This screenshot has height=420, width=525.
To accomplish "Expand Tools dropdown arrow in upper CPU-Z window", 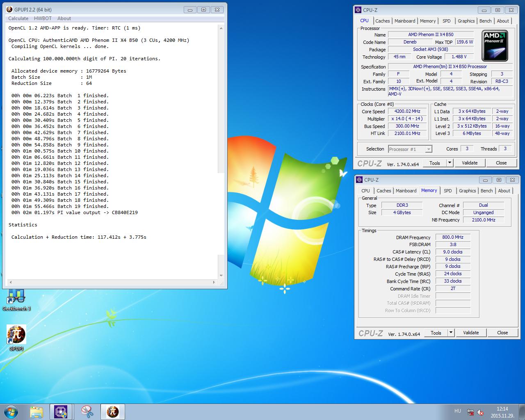I will point(450,163).
